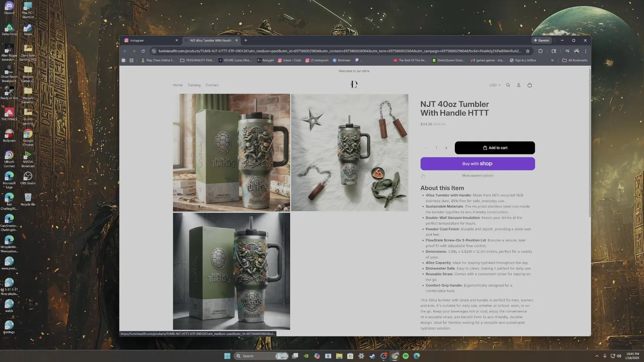
Task: Open File Explorer from the taskbar
Action: click(339, 356)
